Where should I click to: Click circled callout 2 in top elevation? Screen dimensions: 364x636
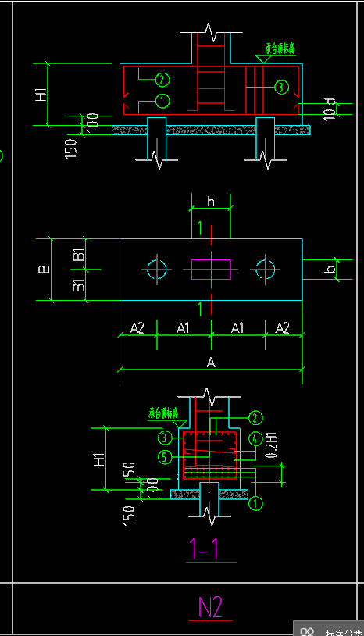pos(162,80)
